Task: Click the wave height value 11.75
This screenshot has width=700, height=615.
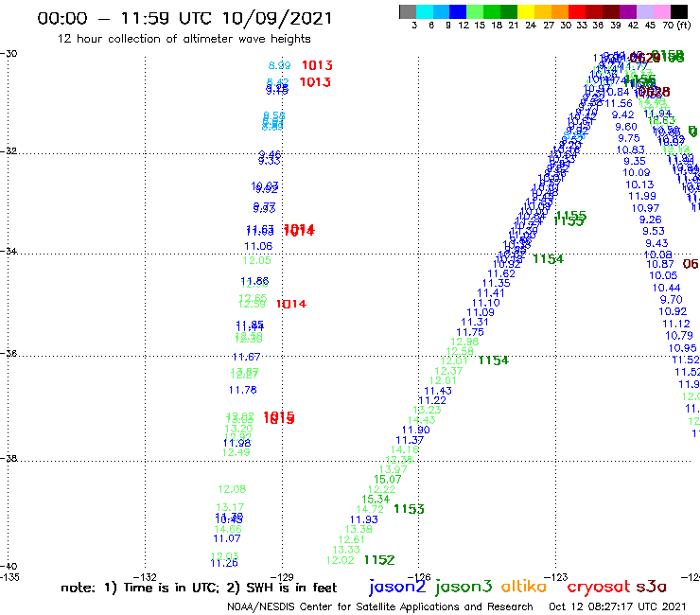Action: point(470,332)
